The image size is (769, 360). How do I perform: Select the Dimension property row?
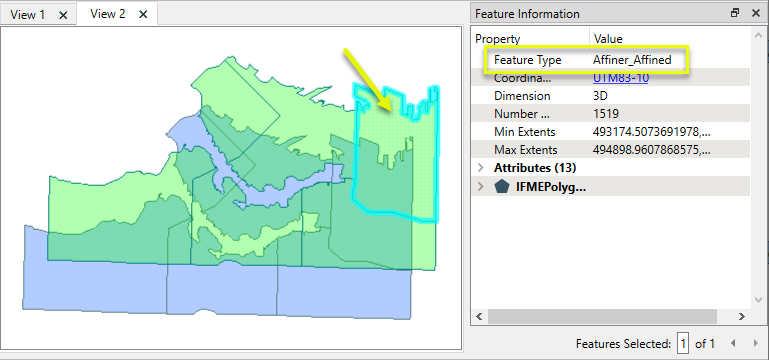coord(611,96)
